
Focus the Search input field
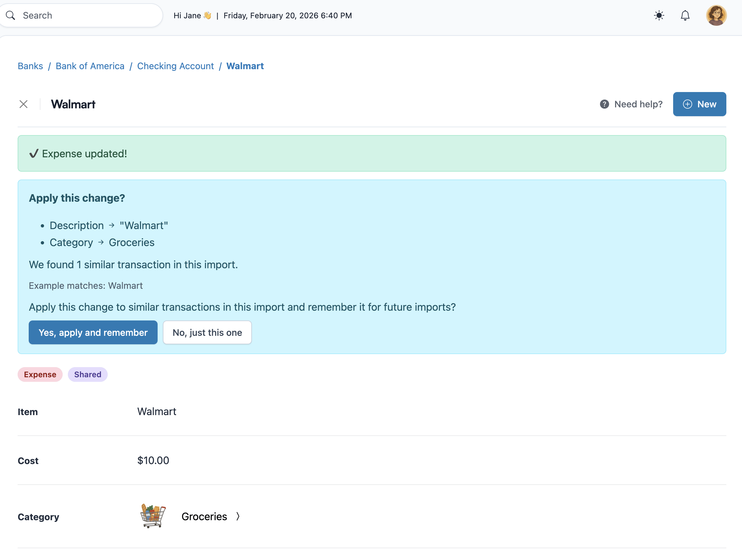pos(87,15)
